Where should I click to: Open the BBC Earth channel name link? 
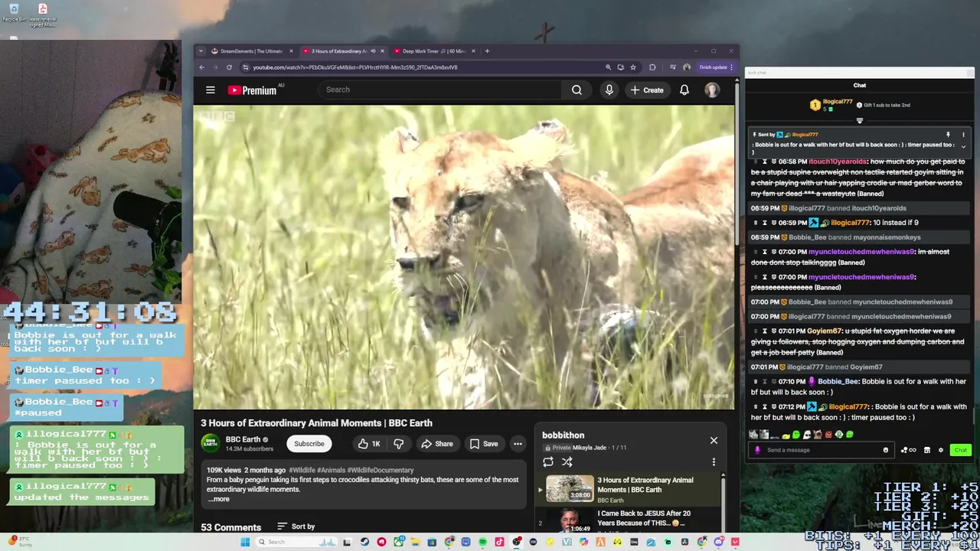243,440
